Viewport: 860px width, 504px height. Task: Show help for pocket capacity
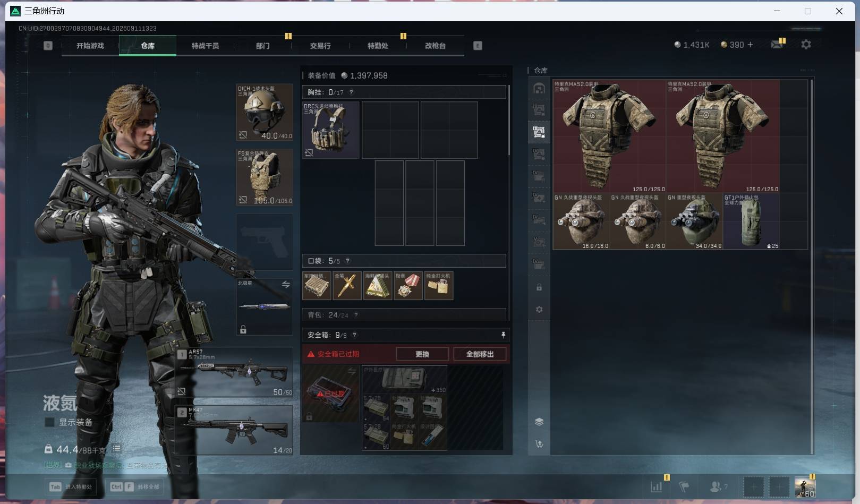pos(347,261)
